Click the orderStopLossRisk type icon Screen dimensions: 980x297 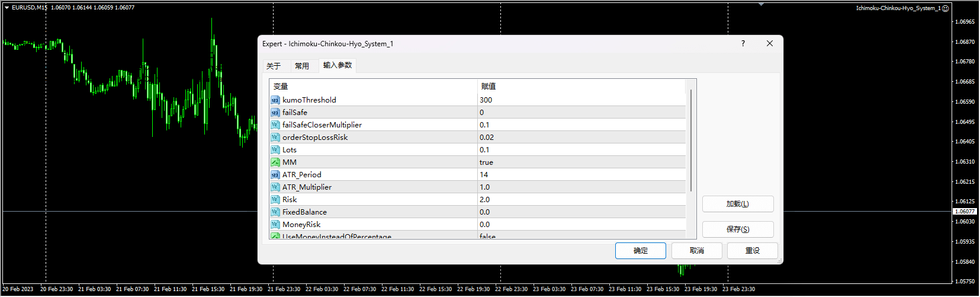pos(275,138)
